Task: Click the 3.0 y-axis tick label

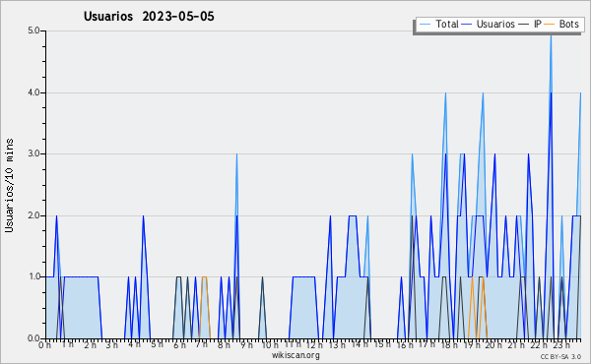Action: coord(33,153)
